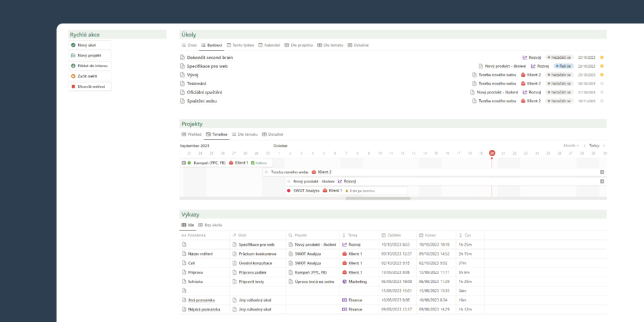This screenshot has width=644, height=322.
Task: Switch to Dnes tab in Úkoly
Action: coord(189,45)
